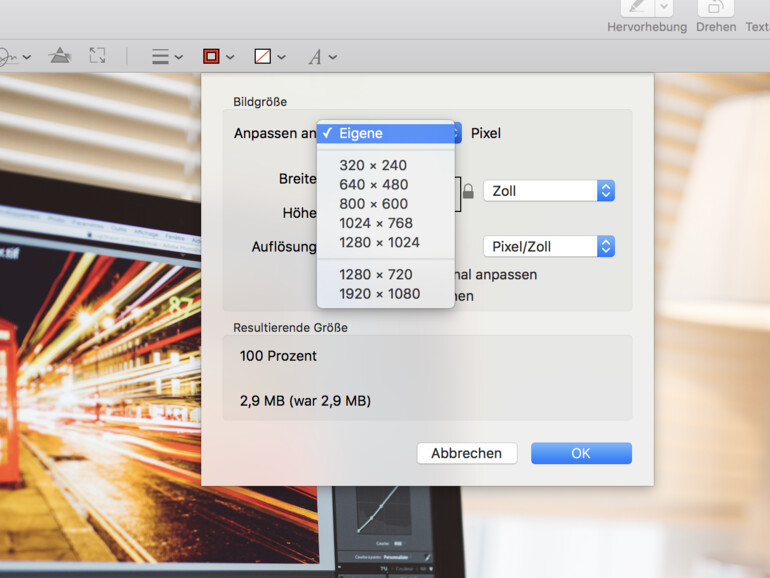The height and width of the screenshot is (578, 770).
Task: Open the text style A menu
Action: click(x=321, y=57)
